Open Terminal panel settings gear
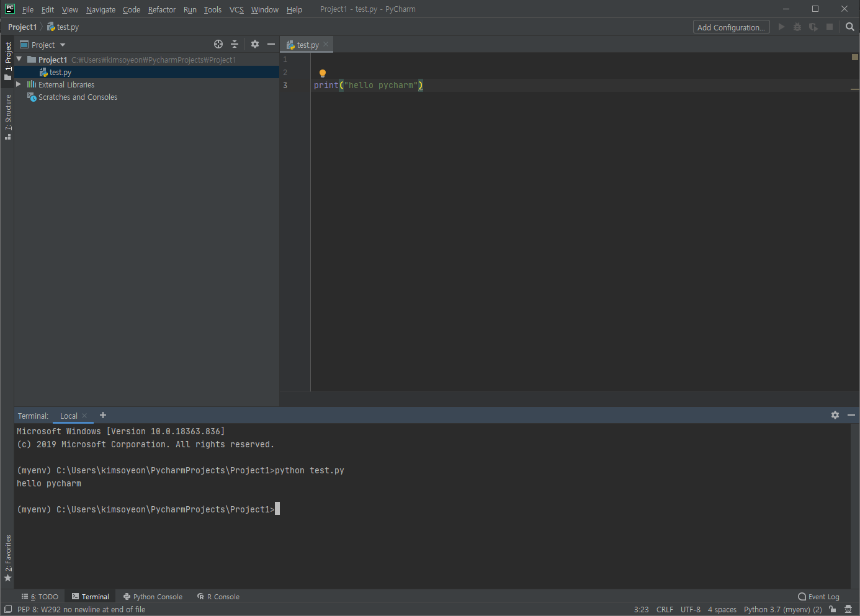 [835, 415]
